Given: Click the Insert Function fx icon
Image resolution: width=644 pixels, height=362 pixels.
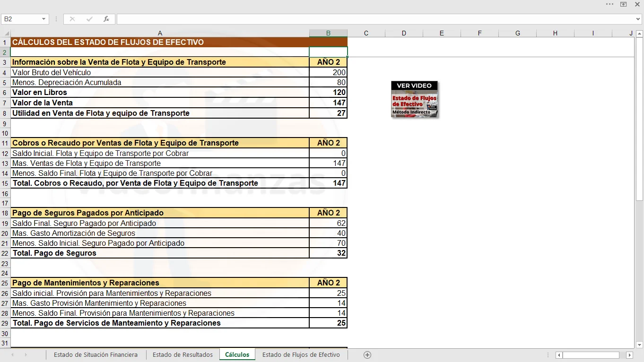Looking at the screenshot, I should [x=106, y=19].
